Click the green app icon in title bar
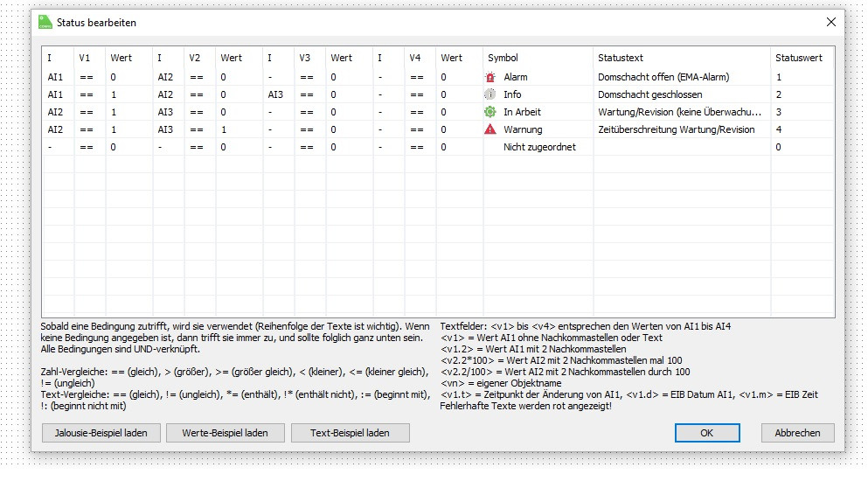The height and width of the screenshot is (481, 868). (45, 22)
